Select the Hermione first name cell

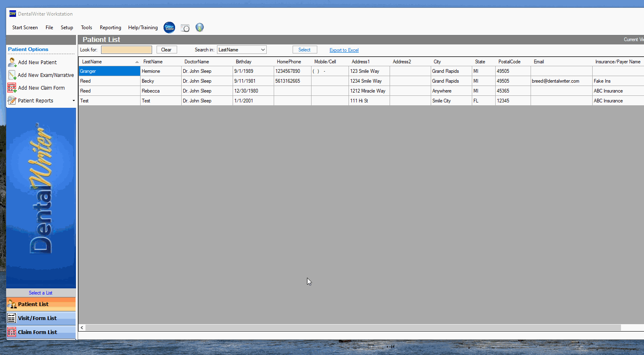(161, 71)
